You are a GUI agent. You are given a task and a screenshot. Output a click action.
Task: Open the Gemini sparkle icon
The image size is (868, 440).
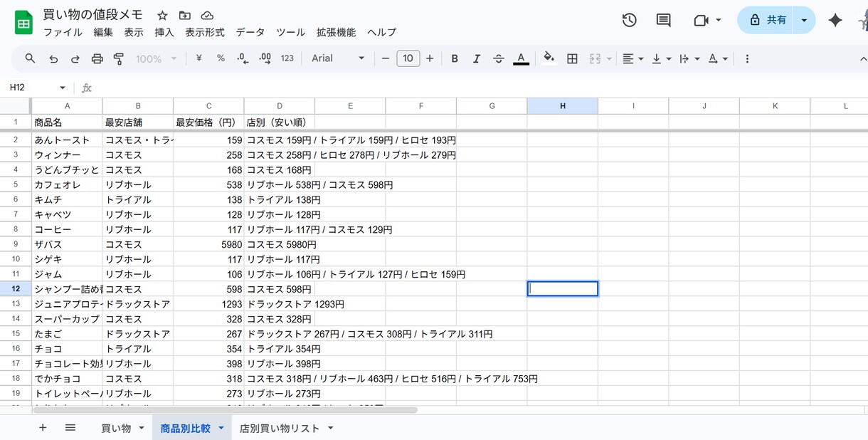pos(835,20)
